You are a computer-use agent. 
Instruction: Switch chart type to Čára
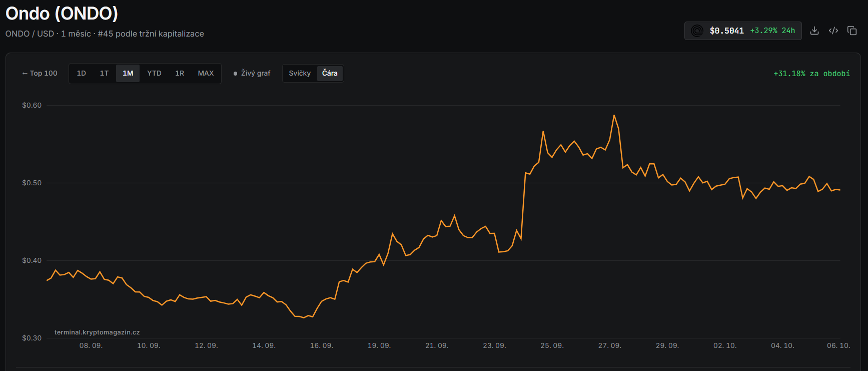coord(330,73)
